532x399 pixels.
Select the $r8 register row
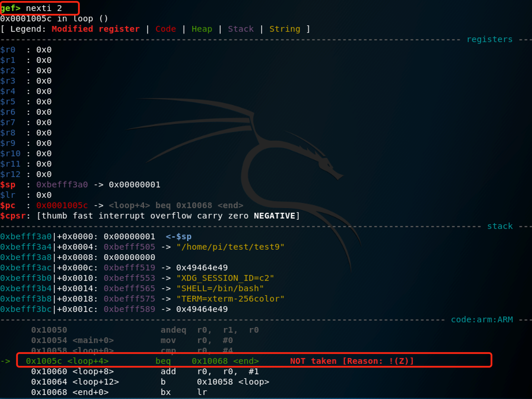pyautogui.click(x=26, y=133)
